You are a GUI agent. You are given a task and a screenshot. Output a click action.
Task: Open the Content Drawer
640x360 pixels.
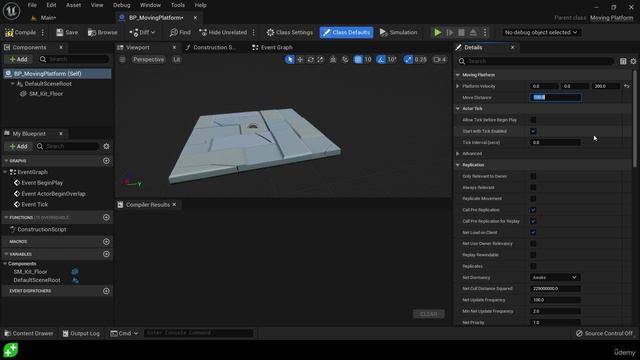tap(29, 333)
